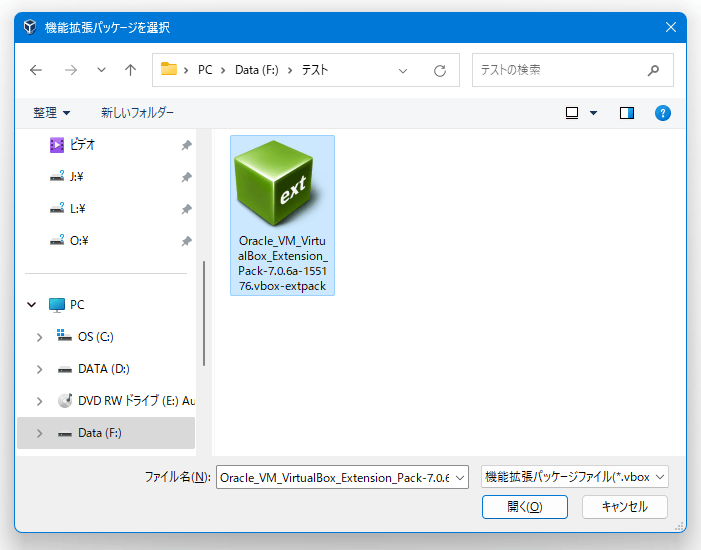
Task: Open the recent locations chevron
Action: pyautogui.click(x=101, y=70)
